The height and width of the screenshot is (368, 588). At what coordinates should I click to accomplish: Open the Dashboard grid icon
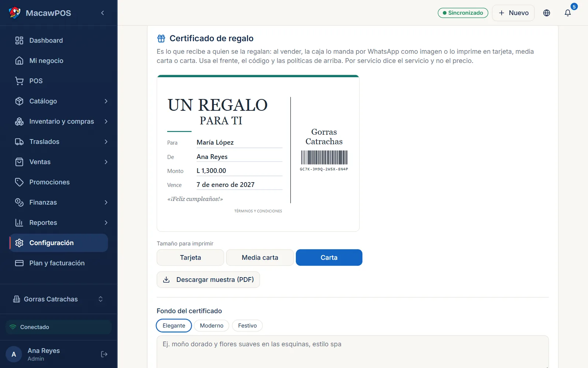19,40
